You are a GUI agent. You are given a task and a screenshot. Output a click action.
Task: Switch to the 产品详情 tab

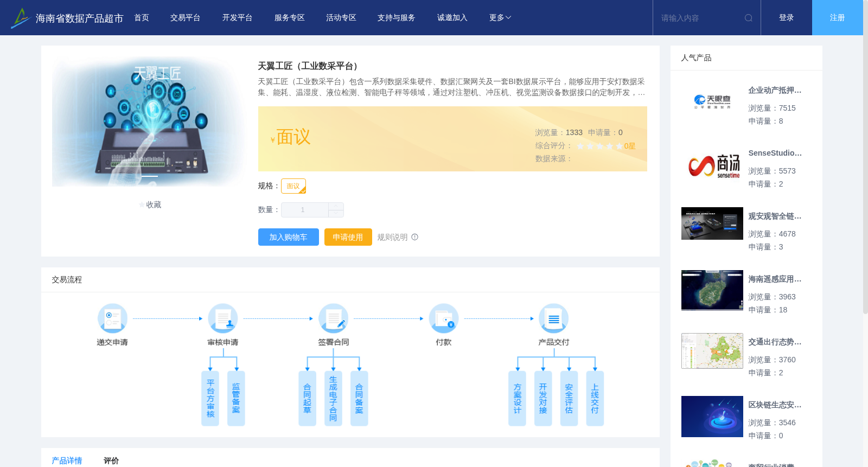[67, 460]
